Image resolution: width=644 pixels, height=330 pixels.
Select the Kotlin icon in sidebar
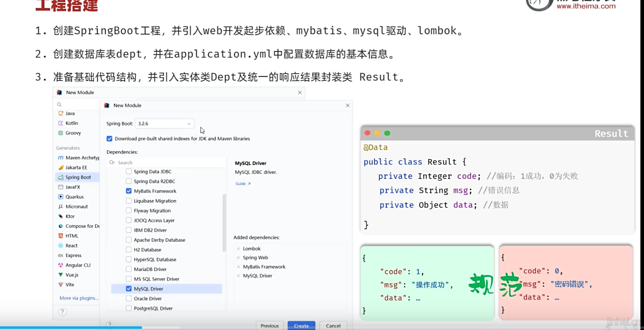click(x=61, y=123)
